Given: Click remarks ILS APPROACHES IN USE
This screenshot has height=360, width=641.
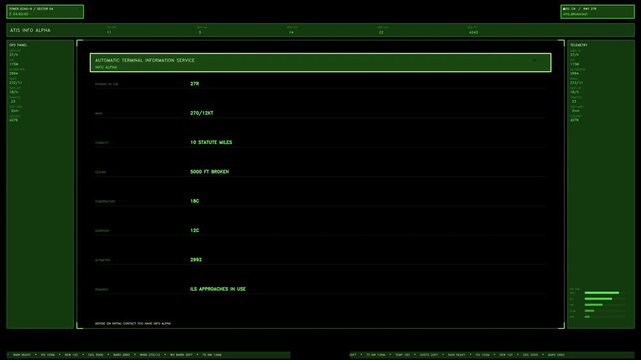Looking at the screenshot, I should [218, 289].
